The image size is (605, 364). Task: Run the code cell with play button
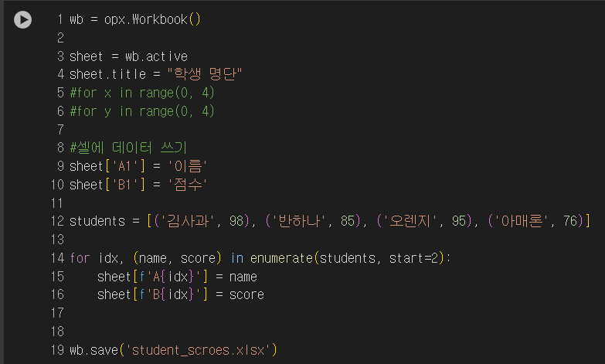[22, 19]
